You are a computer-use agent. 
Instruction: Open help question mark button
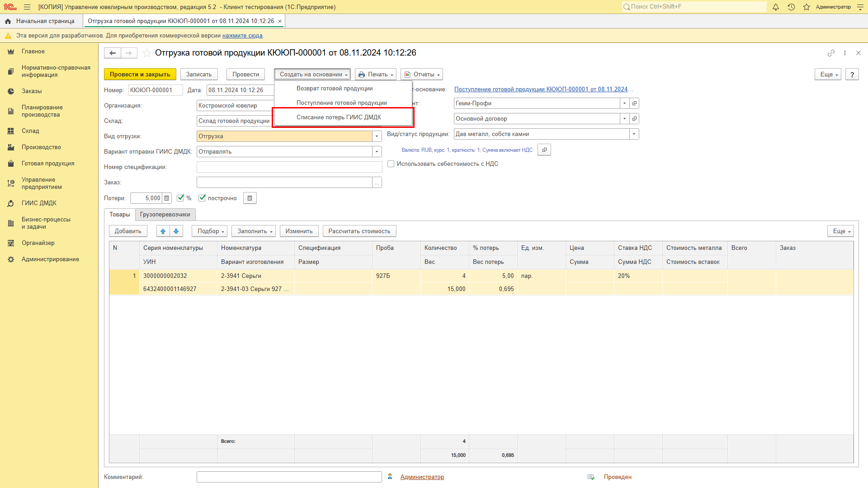[x=852, y=75]
